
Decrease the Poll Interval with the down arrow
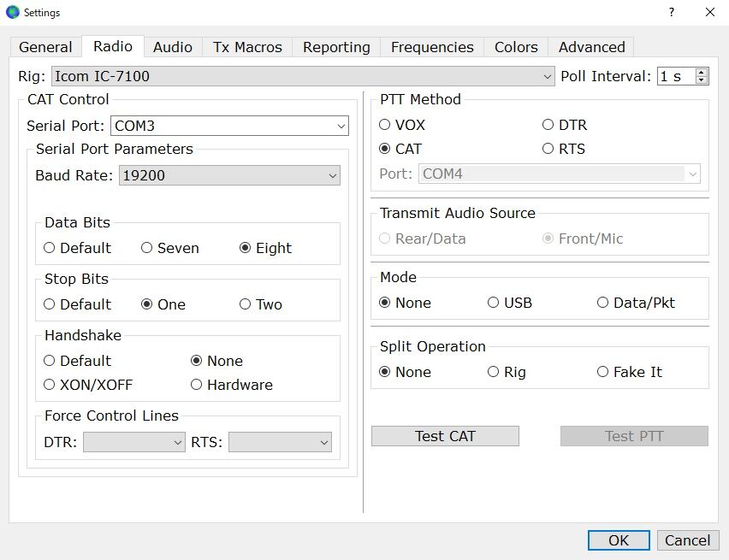702,80
